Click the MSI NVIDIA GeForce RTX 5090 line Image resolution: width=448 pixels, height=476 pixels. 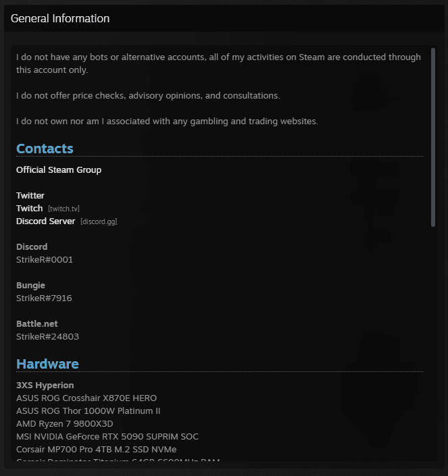(107, 437)
